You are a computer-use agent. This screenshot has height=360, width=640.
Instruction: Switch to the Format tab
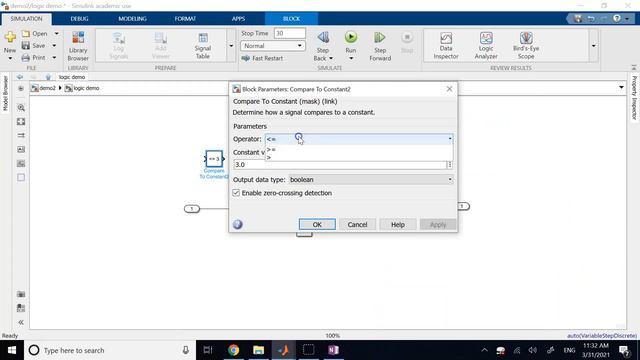(185, 19)
